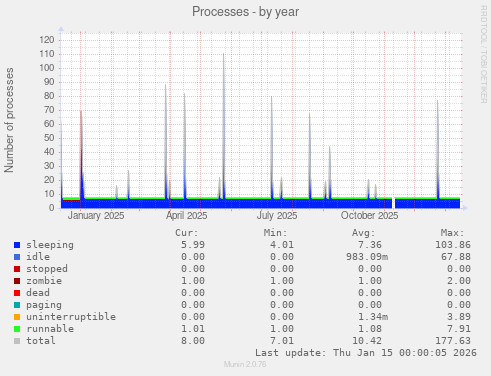Click the idle legend color swatch
The height and width of the screenshot is (376, 491).
pyautogui.click(x=17, y=257)
